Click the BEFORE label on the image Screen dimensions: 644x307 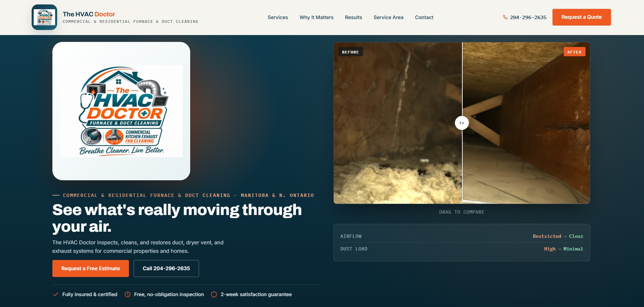tap(350, 52)
